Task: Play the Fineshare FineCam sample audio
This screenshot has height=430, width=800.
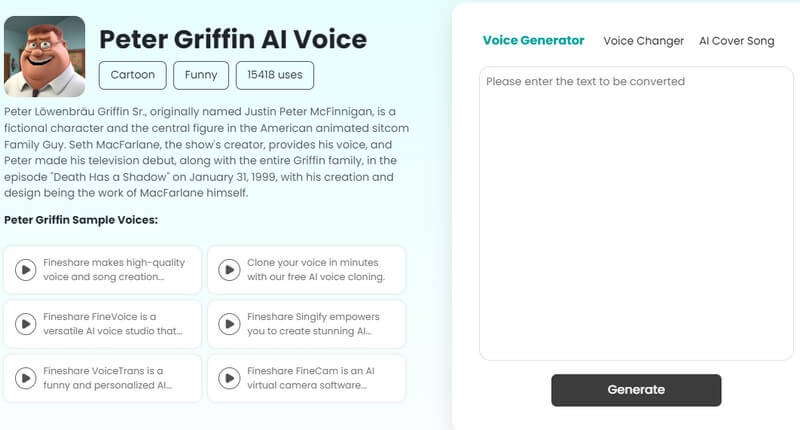Action: (x=229, y=378)
